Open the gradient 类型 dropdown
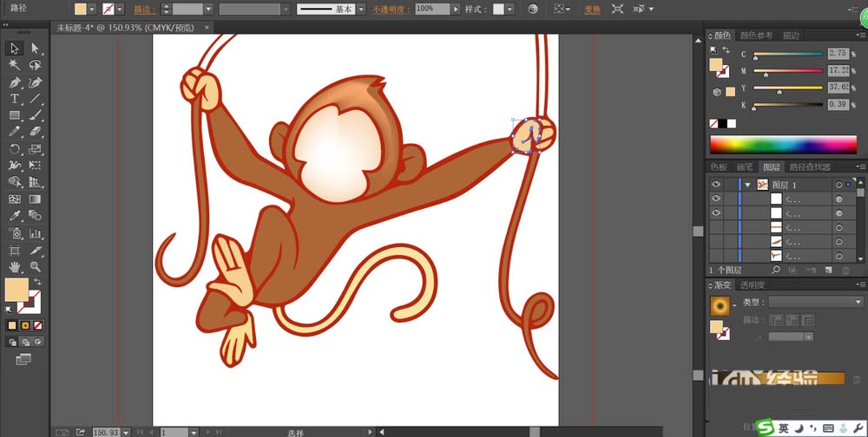Viewport: 868px width, 437px height. click(816, 302)
